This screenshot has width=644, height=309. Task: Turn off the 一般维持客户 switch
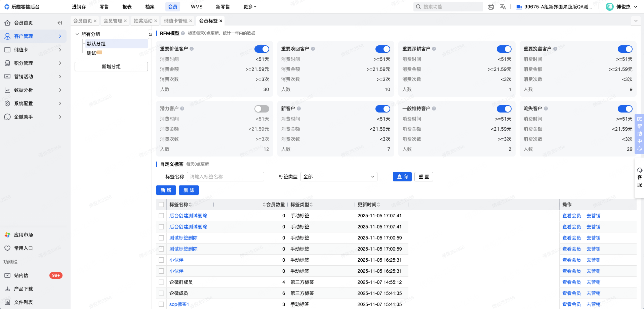click(504, 109)
